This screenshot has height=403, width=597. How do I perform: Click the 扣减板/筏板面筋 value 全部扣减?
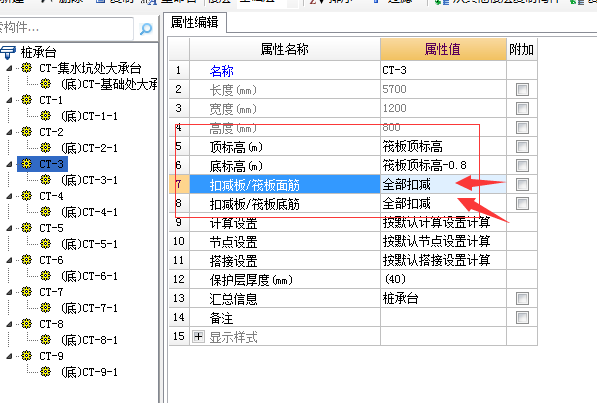pyautogui.click(x=443, y=185)
